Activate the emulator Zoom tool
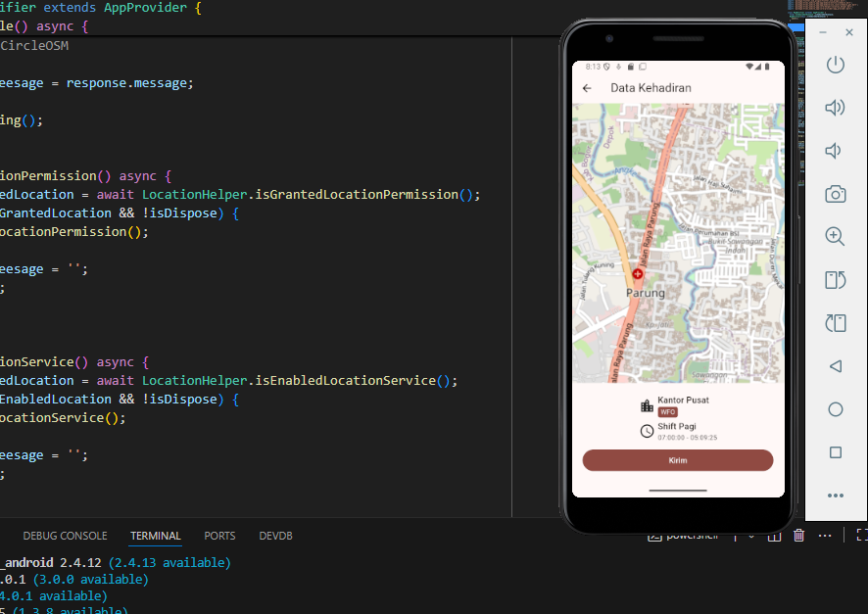This screenshot has width=868, height=614. pyautogui.click(x=836, y=236)
